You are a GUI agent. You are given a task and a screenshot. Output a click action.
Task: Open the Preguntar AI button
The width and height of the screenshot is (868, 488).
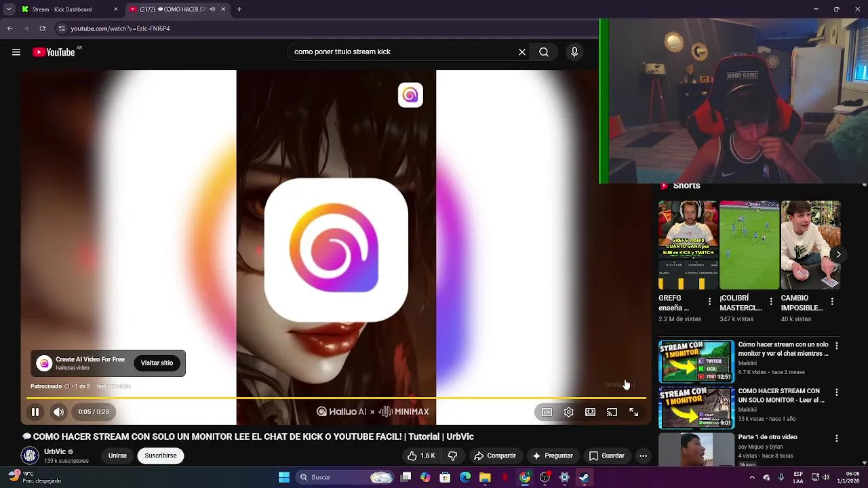tap(553, 455)
